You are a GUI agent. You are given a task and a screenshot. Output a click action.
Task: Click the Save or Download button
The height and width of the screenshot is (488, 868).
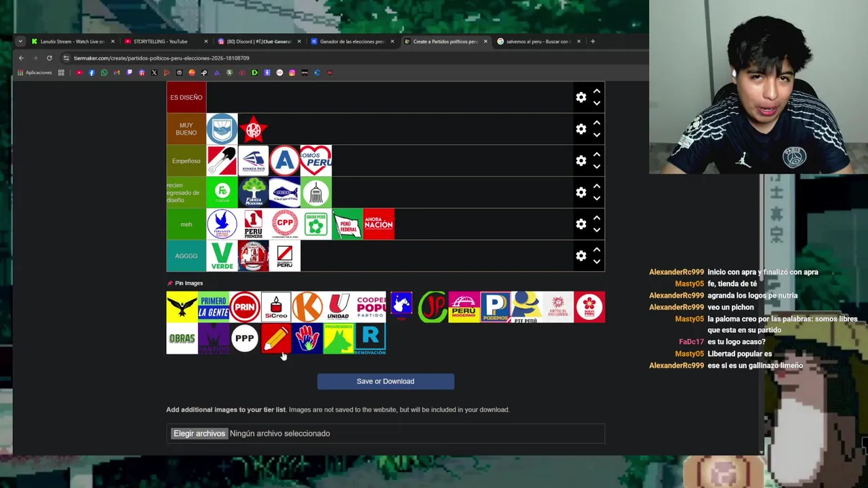[385, 381]
